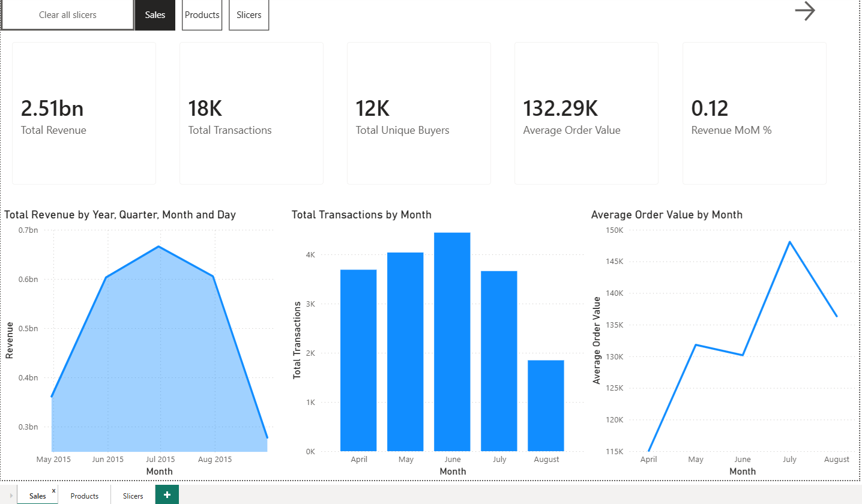Add a new page with the plus icon
The width and height of the screenshot is (862, 504).
[166, 494]
